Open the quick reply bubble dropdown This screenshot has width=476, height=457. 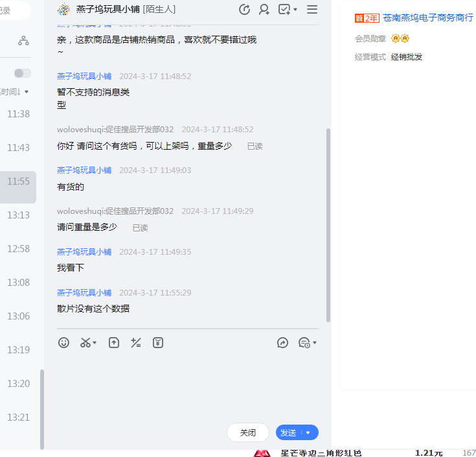tap(307, 343)
